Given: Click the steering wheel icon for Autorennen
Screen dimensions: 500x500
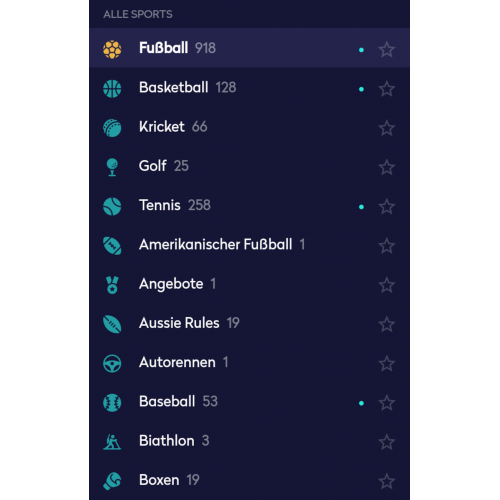Looking at the screenshot, I should coord(112,363).
